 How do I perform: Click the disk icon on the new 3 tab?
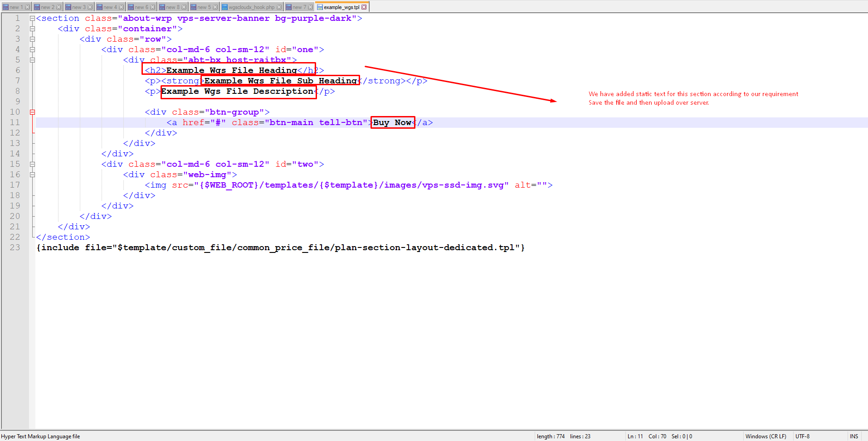pyautogui.click(x=68, y=7)
